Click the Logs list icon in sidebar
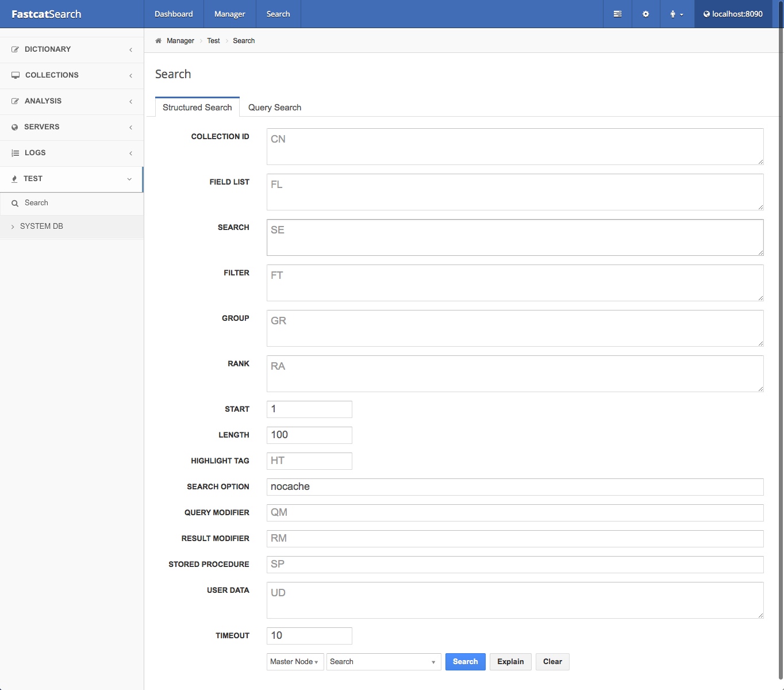The height and width of the screenshot is (690, 784). tap(15, 153)
